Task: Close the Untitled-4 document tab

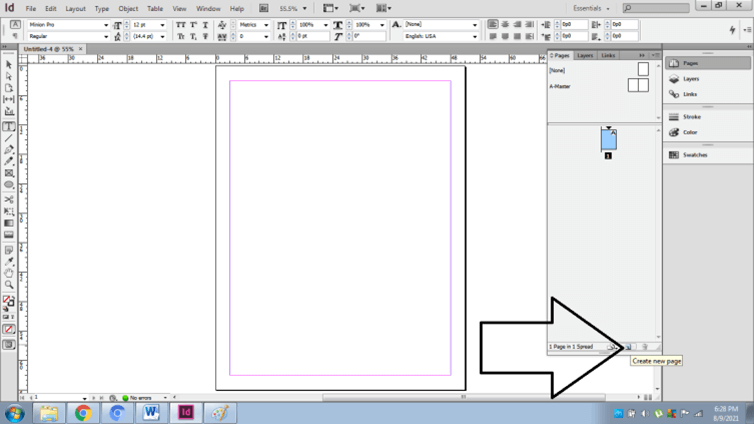Action: (x=80, y=49)
